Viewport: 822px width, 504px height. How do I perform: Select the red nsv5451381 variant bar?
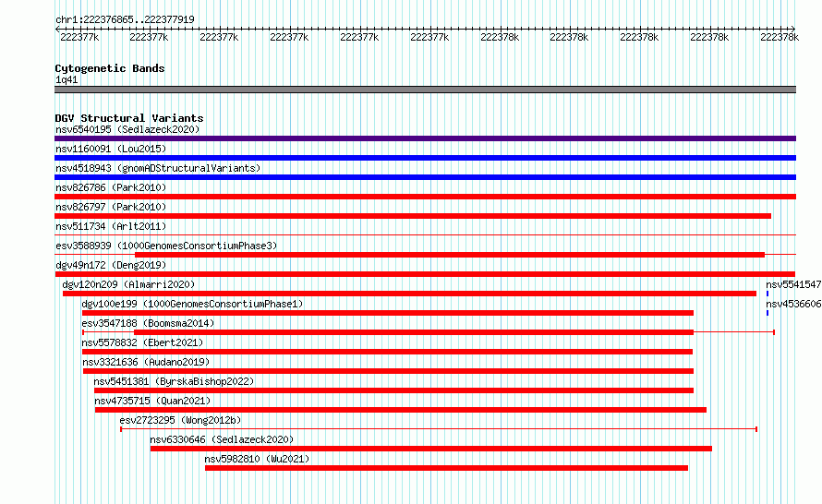pos(393,390)
